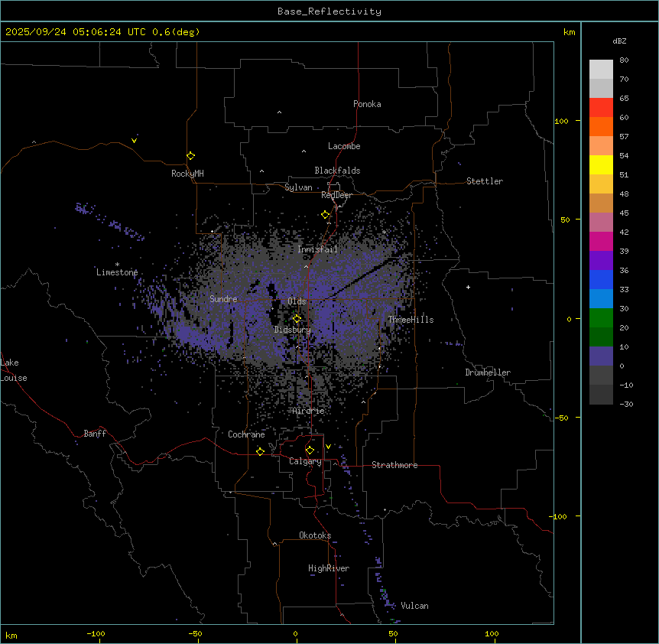The height and width of the screenshot is (644, 659).
Task: Click the Base_Reflectivity title
Action: [x=329, y=11]
